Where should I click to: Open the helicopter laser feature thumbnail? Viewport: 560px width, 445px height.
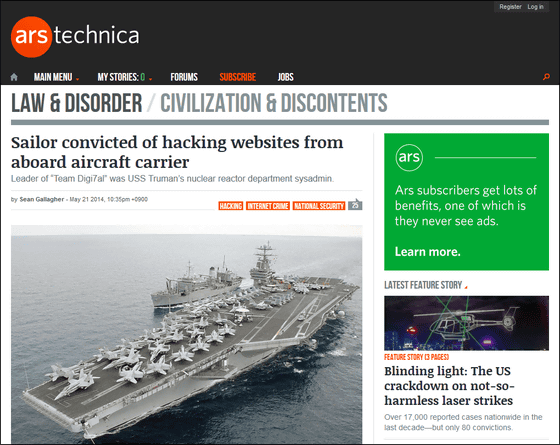click(466, 323)
